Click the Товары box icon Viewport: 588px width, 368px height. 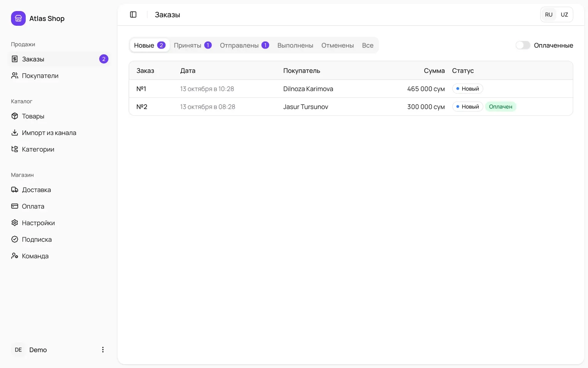coord(15,116)
